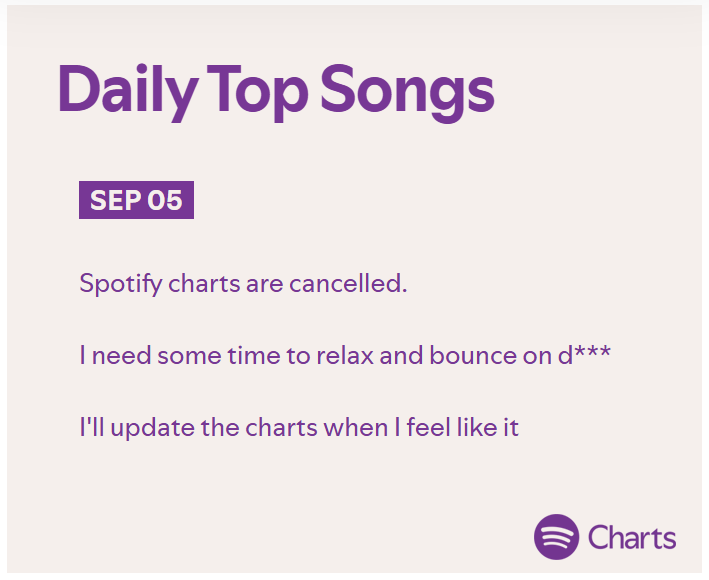The image size is (709, 580).
Task: Click the word update in third line
Action: pos(152,428)
